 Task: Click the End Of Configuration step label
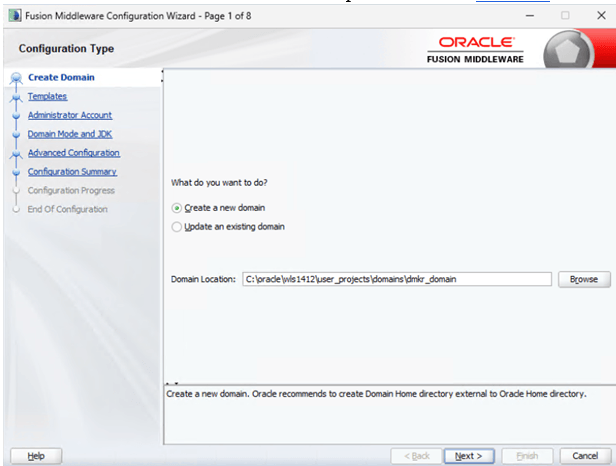pos(67,209)
